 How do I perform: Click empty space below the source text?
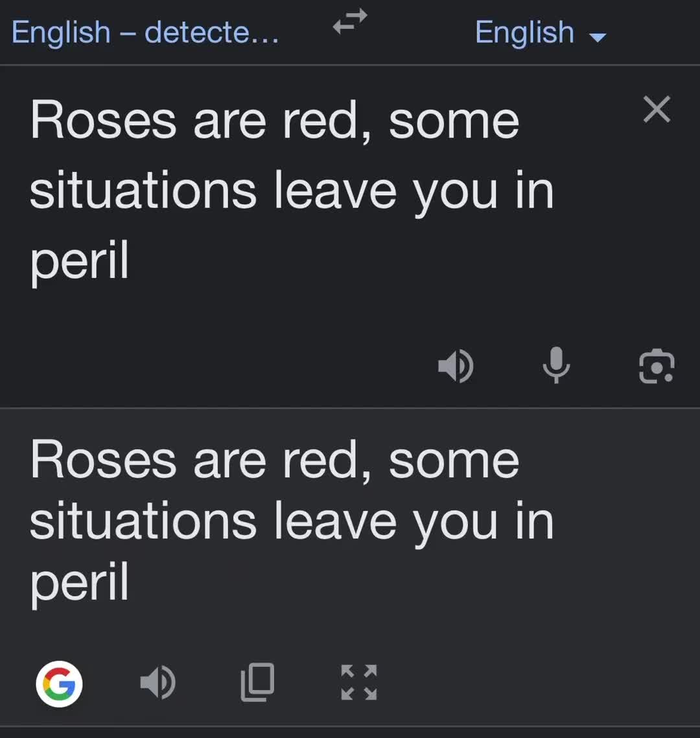(x=212, y=339)
